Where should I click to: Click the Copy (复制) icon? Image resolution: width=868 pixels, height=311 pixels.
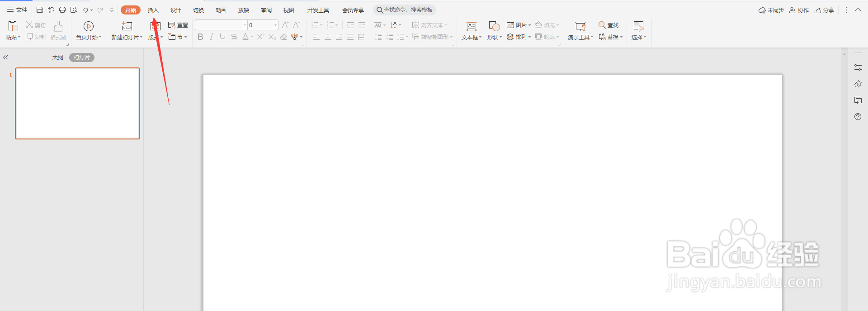pos(29,37)
